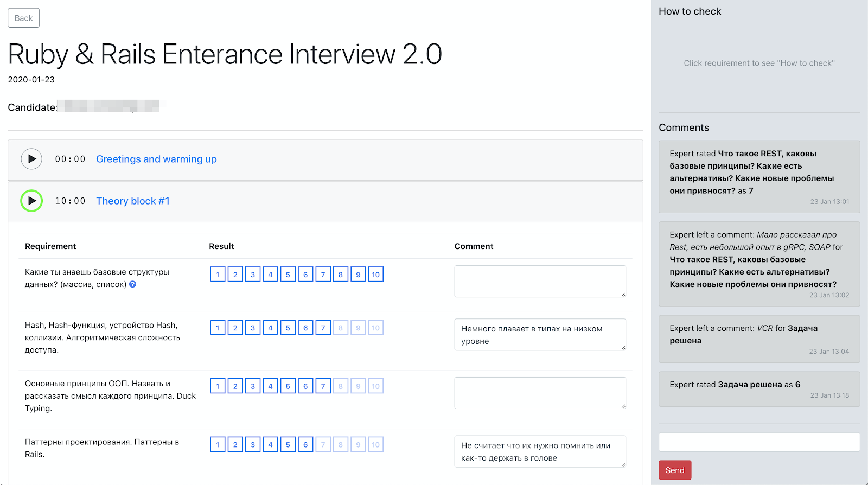Open Greetings and warming up section
The height and width of the screenshot is (485, 868).
[x=156, y=159]
